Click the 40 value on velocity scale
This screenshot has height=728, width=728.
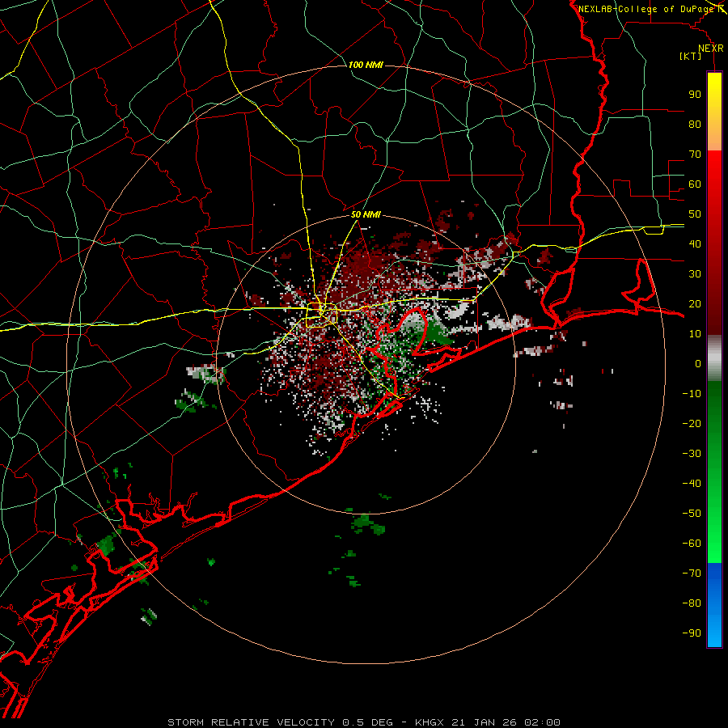pyautogui.click(x=695, y=244)
